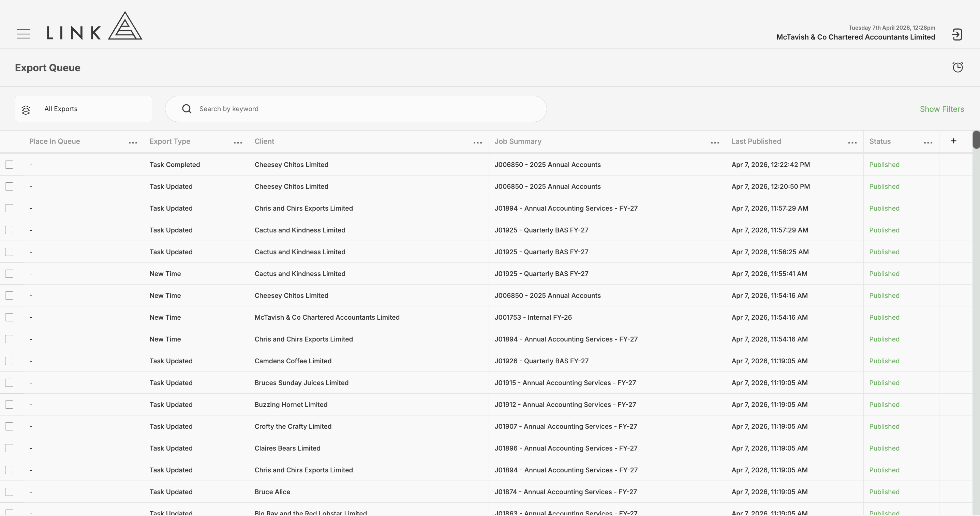Click the Export Queue page title

pos(47,68)
